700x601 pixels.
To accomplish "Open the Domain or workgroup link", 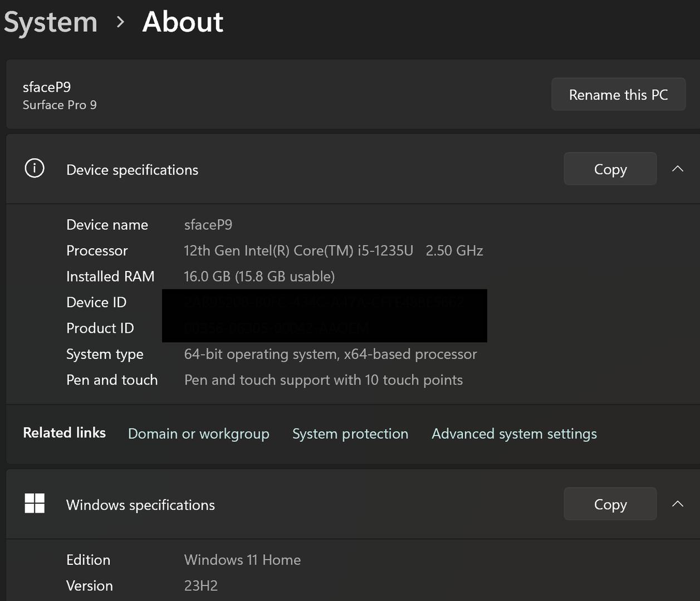I will (199, 433).
